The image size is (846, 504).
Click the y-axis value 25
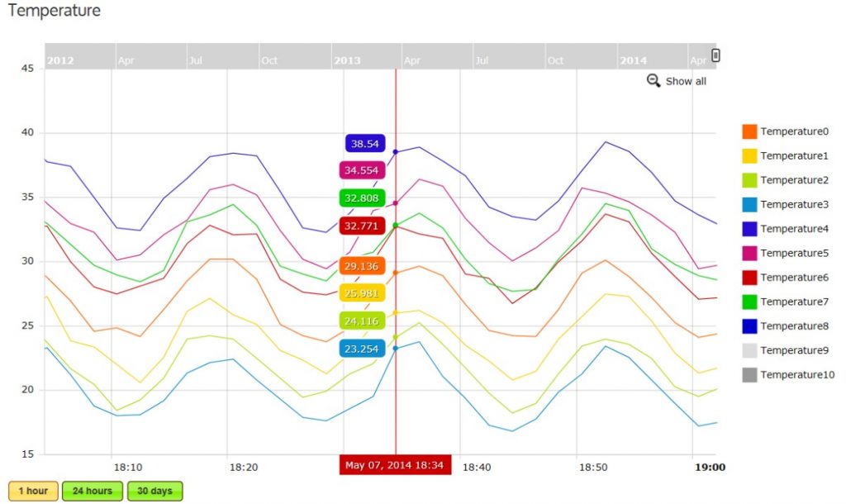coord(27,326)
